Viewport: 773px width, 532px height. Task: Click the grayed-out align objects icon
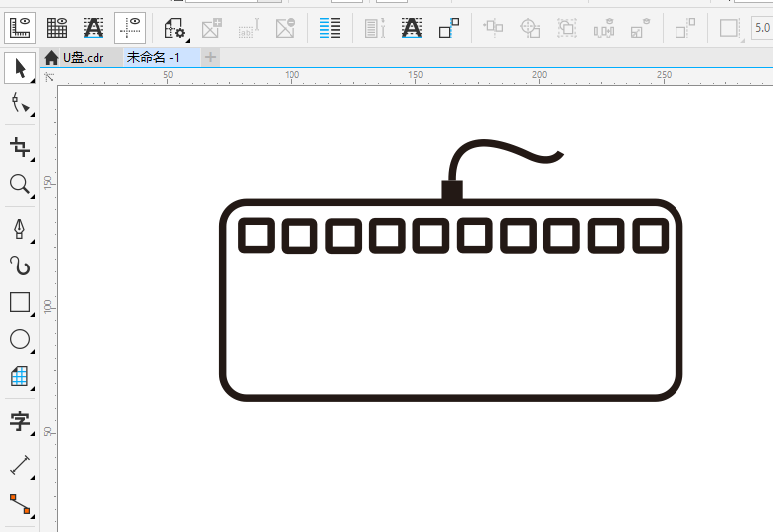pos(493,28)
